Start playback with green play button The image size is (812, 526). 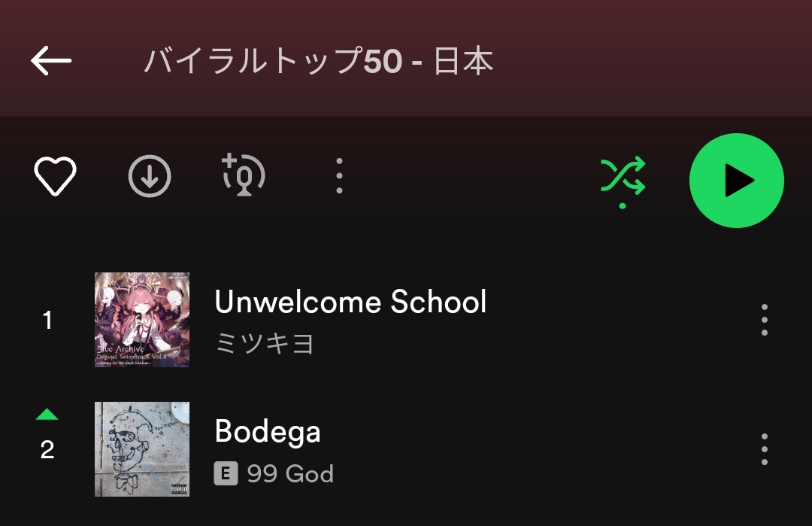736,181
